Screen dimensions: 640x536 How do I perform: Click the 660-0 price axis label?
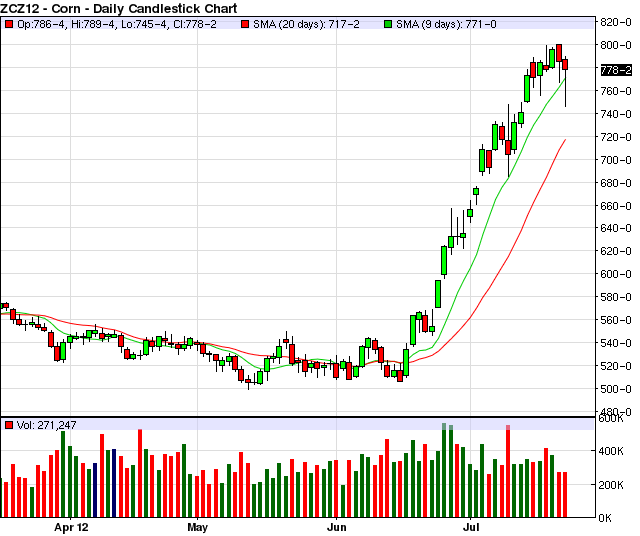coord(616,206)
